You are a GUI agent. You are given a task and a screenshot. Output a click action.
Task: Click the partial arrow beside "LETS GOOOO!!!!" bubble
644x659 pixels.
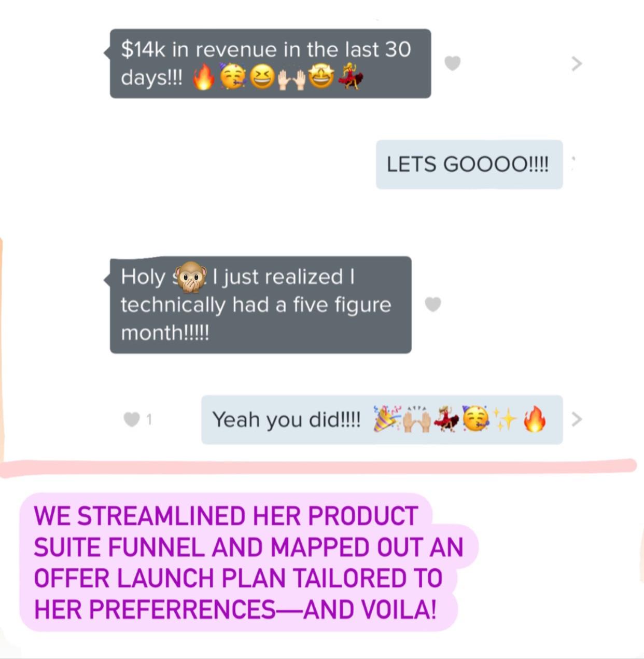tap(572, 164)
